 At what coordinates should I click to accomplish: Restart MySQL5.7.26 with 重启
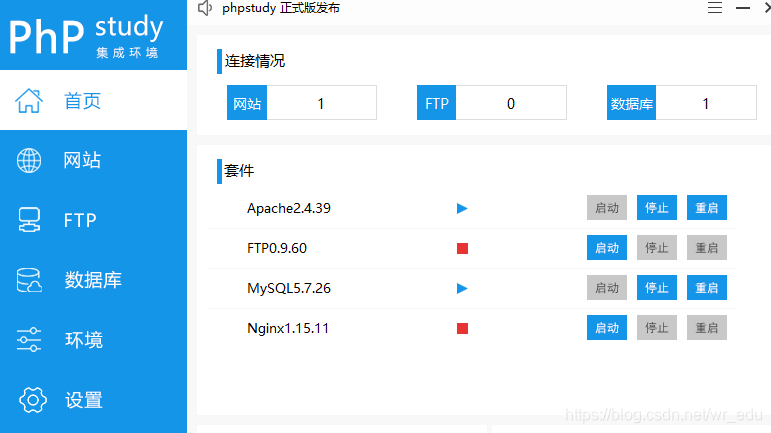point(707,288)
